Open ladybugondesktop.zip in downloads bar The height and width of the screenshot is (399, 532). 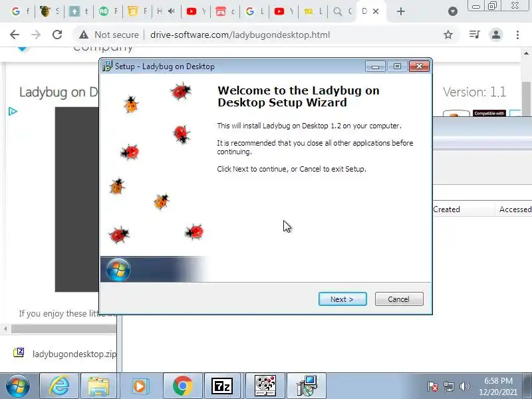click(65, 354)
